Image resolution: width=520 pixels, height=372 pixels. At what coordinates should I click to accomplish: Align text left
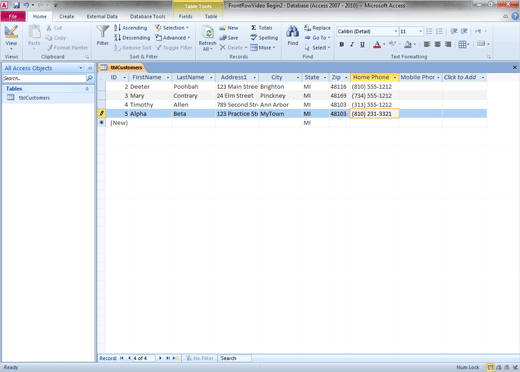click(427, 44)
